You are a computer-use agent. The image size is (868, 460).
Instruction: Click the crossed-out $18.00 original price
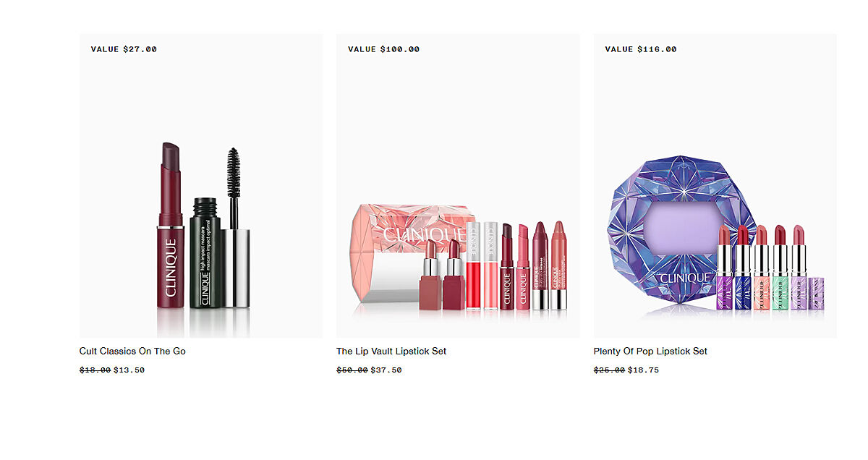[x=95, y=370]
